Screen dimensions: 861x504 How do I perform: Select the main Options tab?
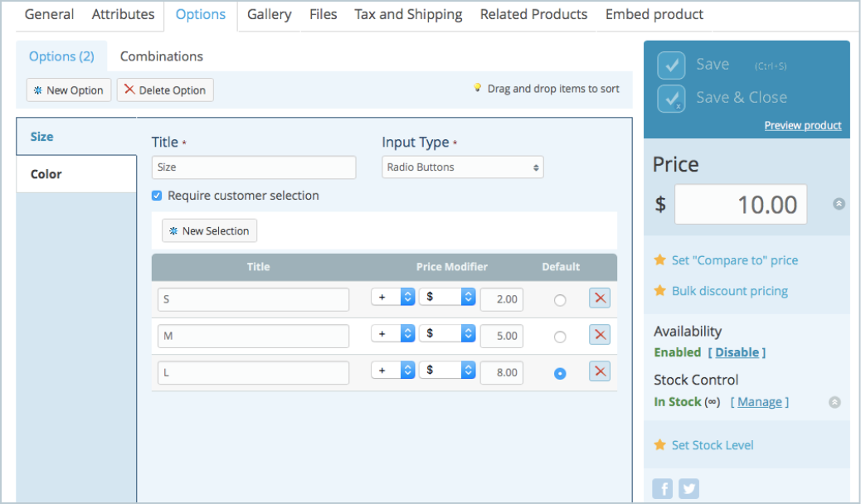coord(201,14)
